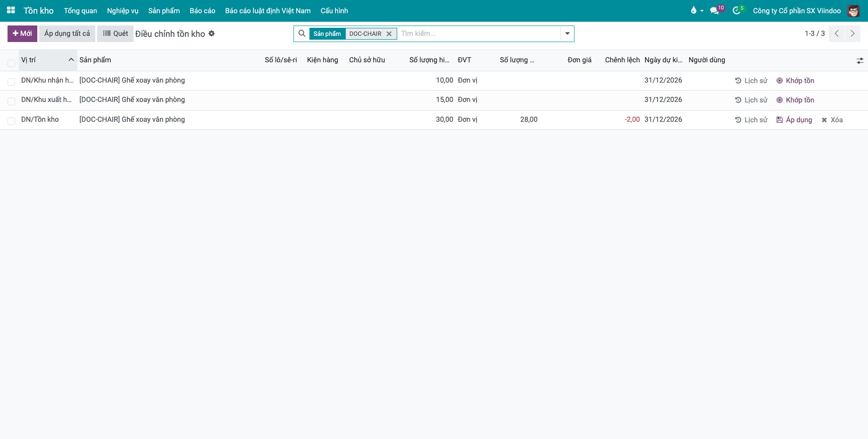Open the apps grid home menu
Image resolution: width=868 pixels, height=439 pixels.
tap(11, 10)
